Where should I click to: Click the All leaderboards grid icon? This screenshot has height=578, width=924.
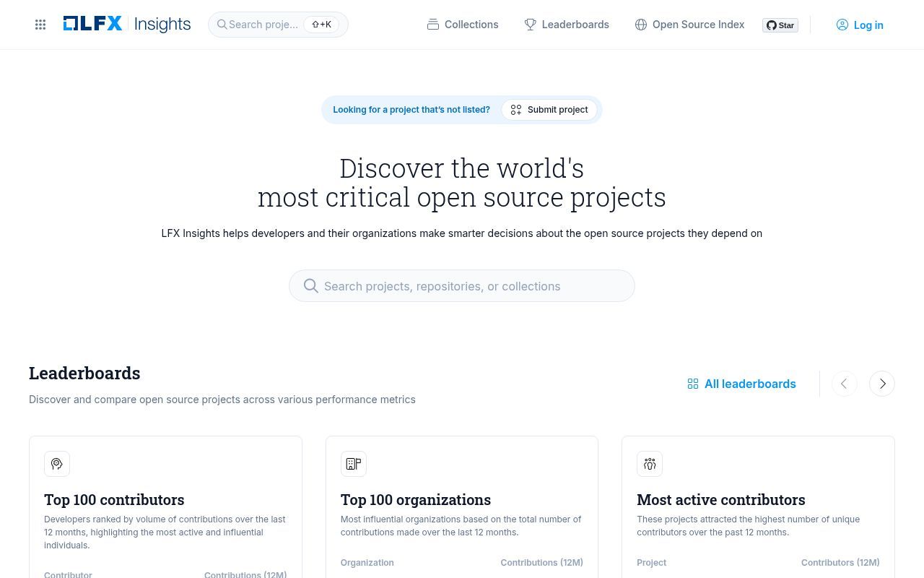[693, 384]
